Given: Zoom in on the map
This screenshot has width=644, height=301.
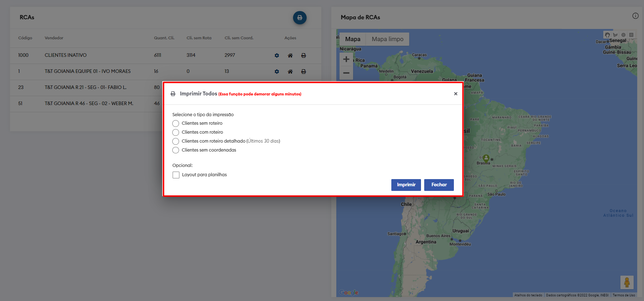Looking at the screenshot, I should click(346, 59).
